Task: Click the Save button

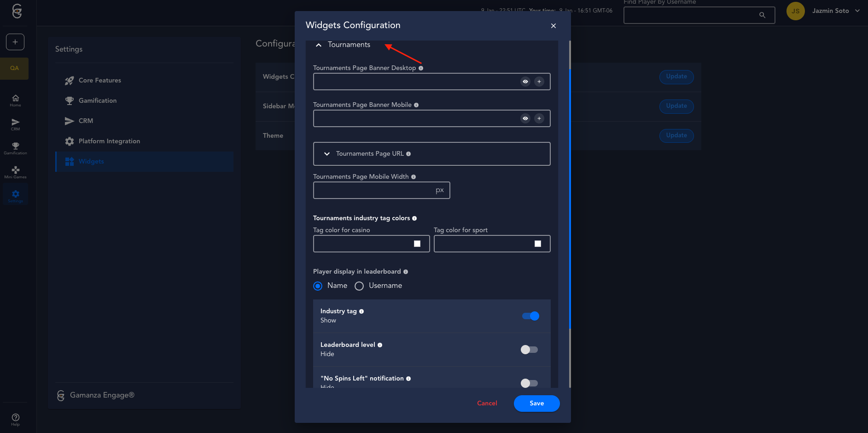Action: point(536,404)
